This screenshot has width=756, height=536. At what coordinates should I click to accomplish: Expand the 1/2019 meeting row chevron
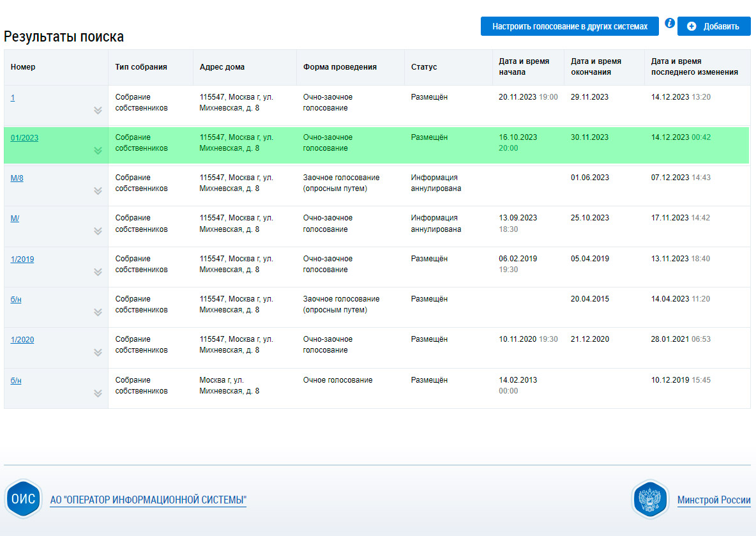[98, 272]
